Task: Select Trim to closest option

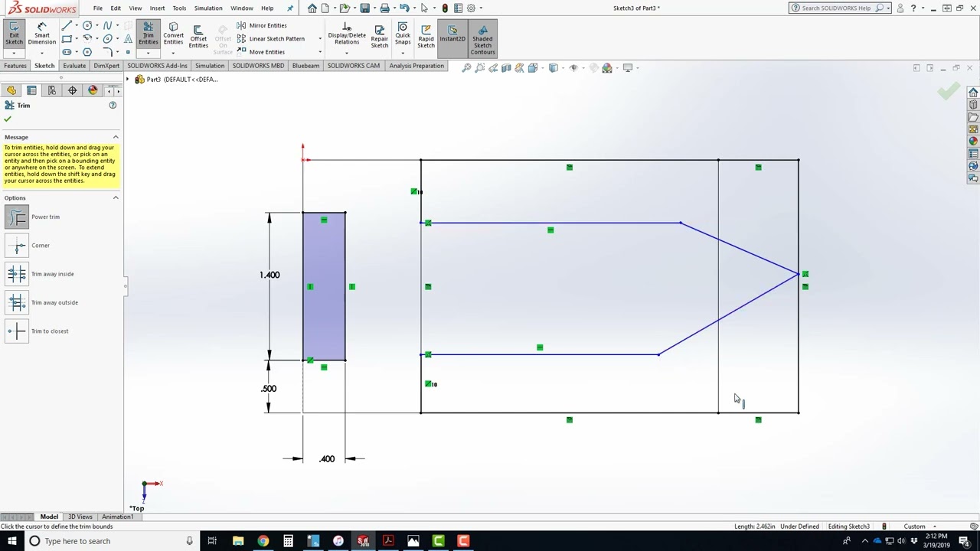Action: pyautogui.click(x=17, y=331)
